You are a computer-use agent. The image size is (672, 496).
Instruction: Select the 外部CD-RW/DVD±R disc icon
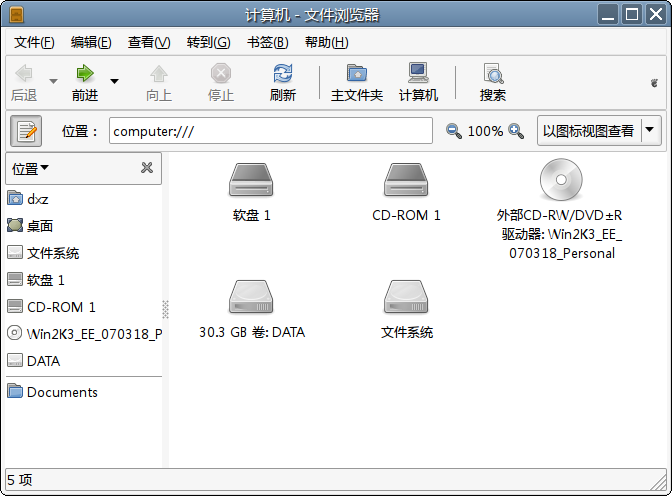pos(561,180)
